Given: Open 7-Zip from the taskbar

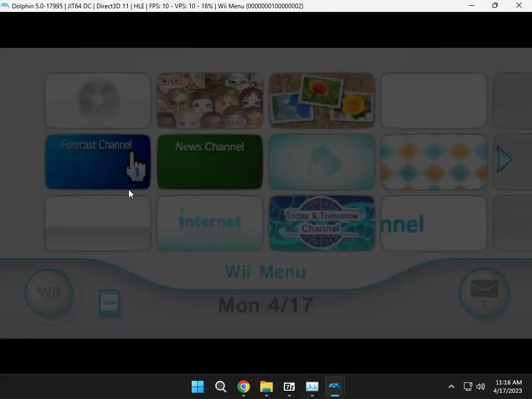Looking at the screenshot, I should [289, 387].
